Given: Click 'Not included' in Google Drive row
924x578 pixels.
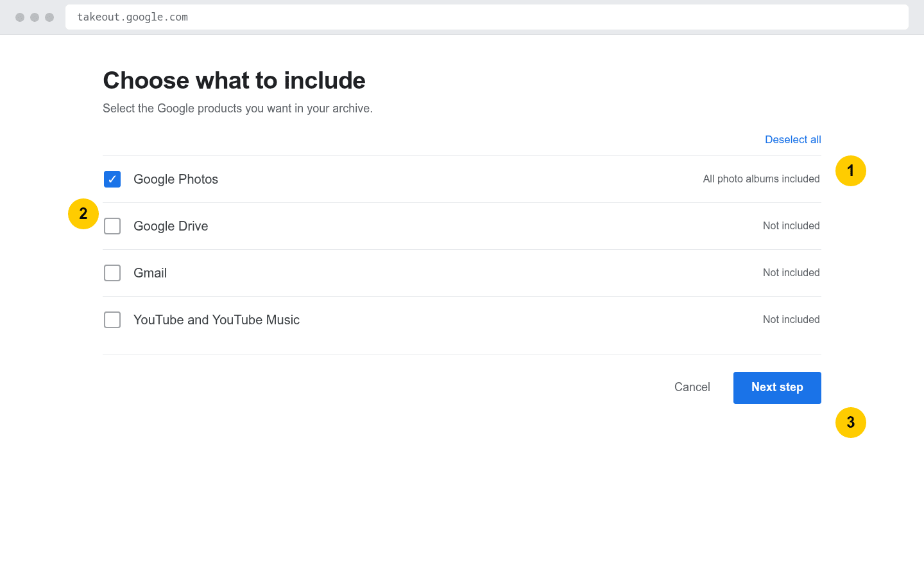Looking at the screenshot, I should (x=791, y=225).
